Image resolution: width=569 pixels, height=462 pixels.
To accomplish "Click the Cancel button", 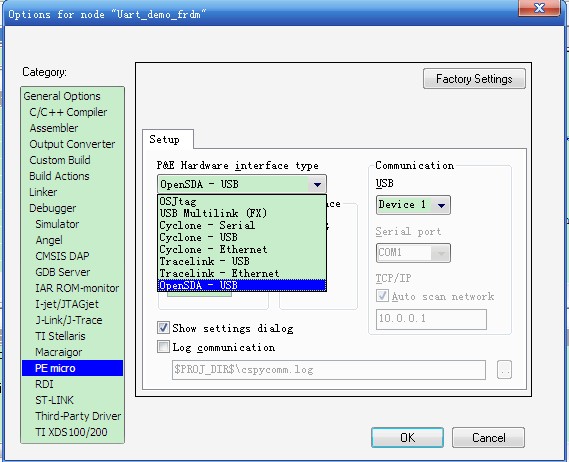I will pos(488,437).
